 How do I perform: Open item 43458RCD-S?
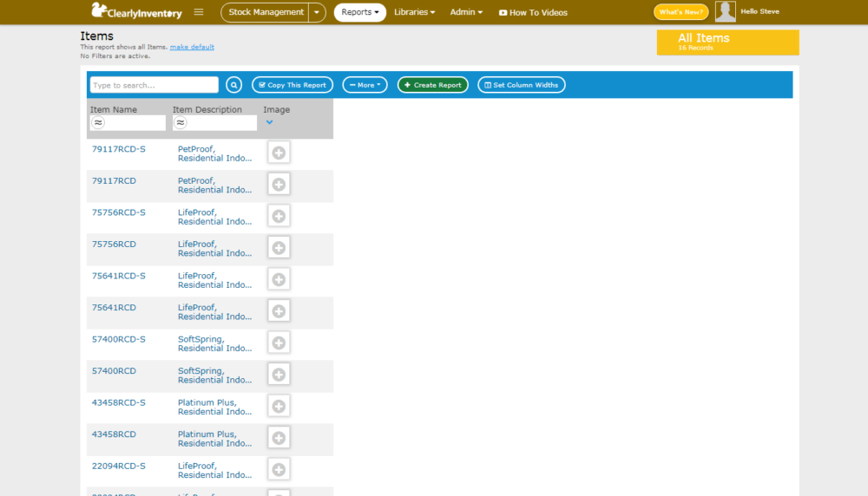pos(118,402)
